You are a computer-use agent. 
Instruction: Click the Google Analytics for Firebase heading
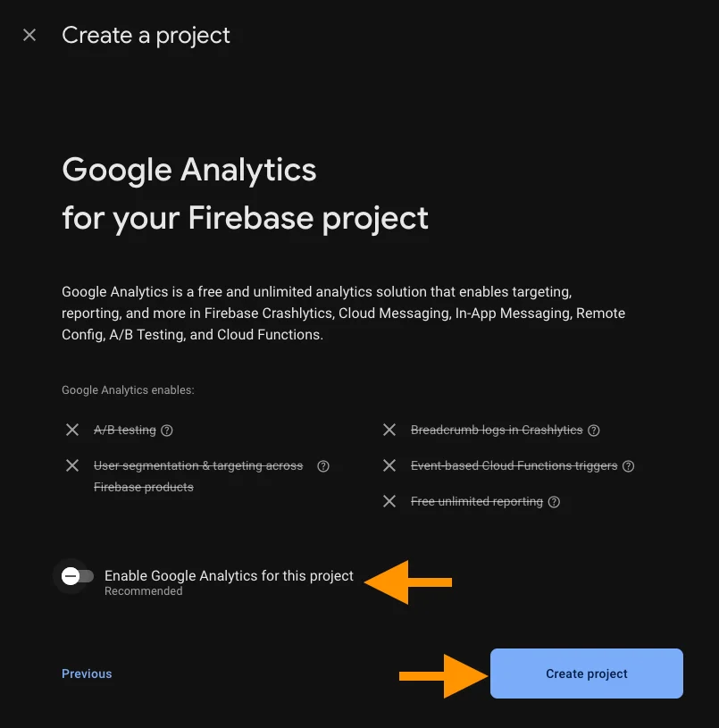point(245,194)
